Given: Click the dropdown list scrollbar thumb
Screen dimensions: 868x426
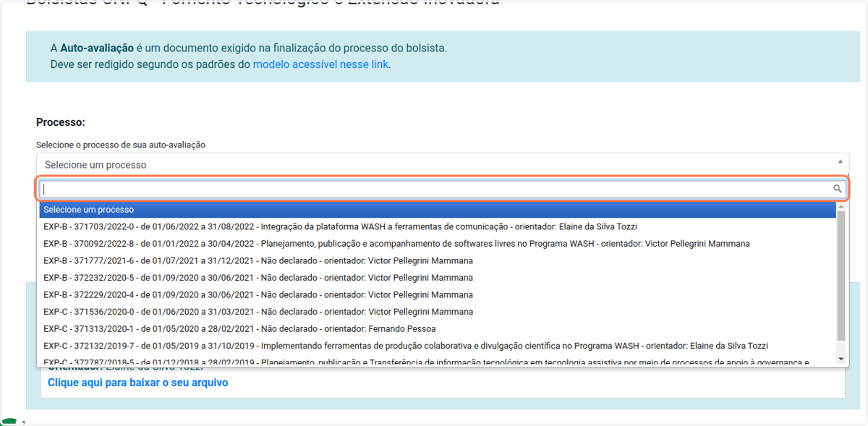Looking at the screenshot, I should coord(841,276).
